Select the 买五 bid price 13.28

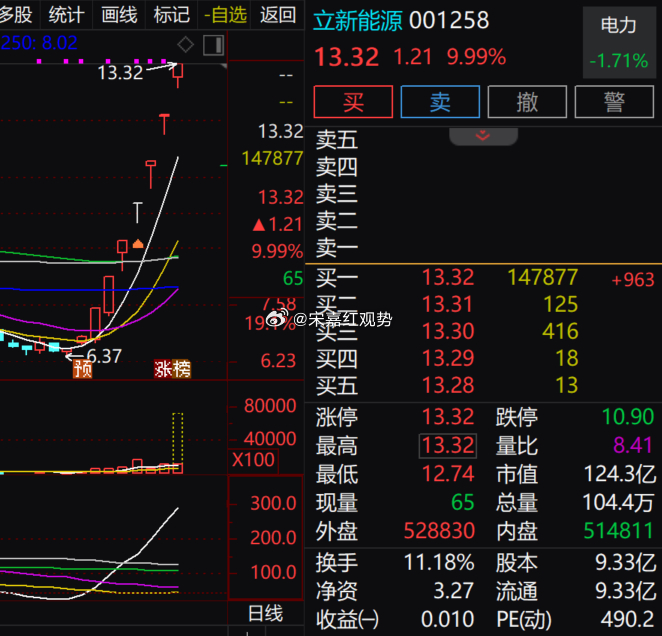click(448, 385)
